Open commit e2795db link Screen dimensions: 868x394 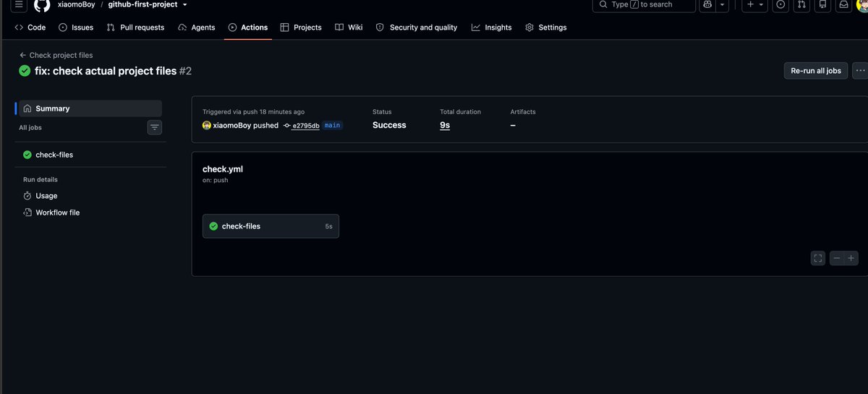click(305, 125)
